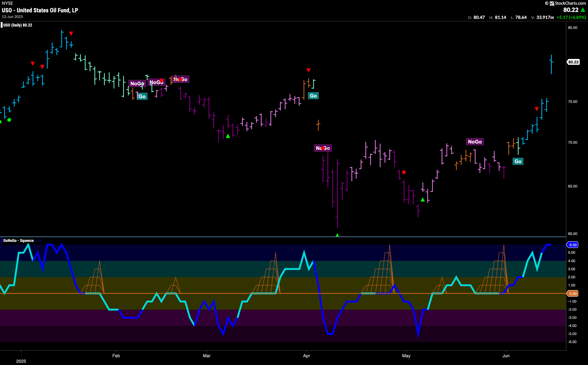Click the StockCharts.com logo
588x365 pixels.
pyautogui.click(x=565, y=3)
